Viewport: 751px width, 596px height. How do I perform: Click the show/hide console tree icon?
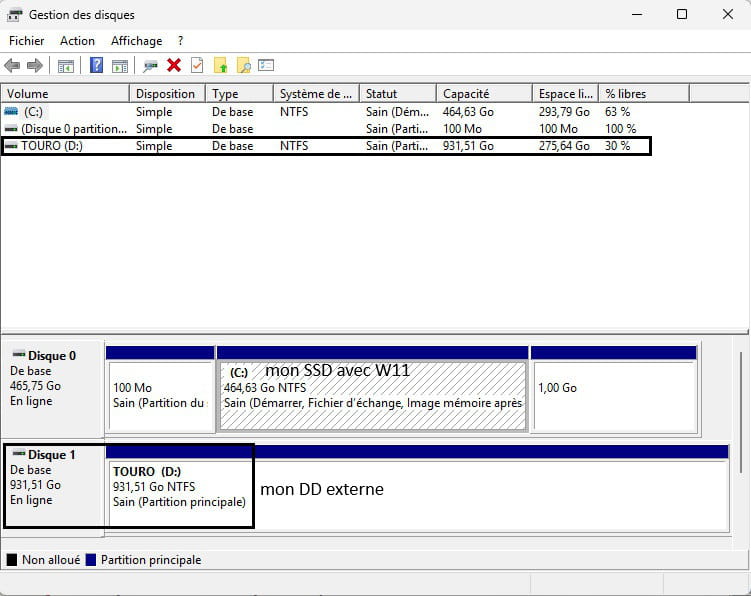[x=66, y=66]
